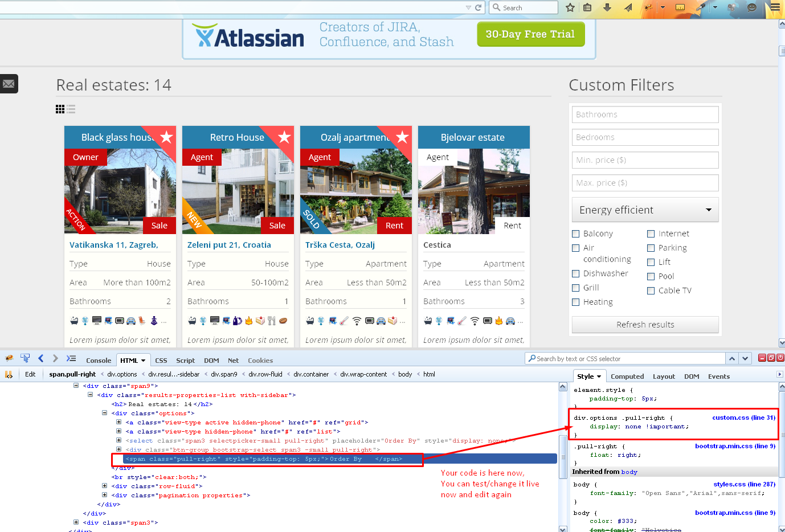Check the Air conditioning checkbox
This screenshot has height=532, width=785.
click(x=575, y=248)
